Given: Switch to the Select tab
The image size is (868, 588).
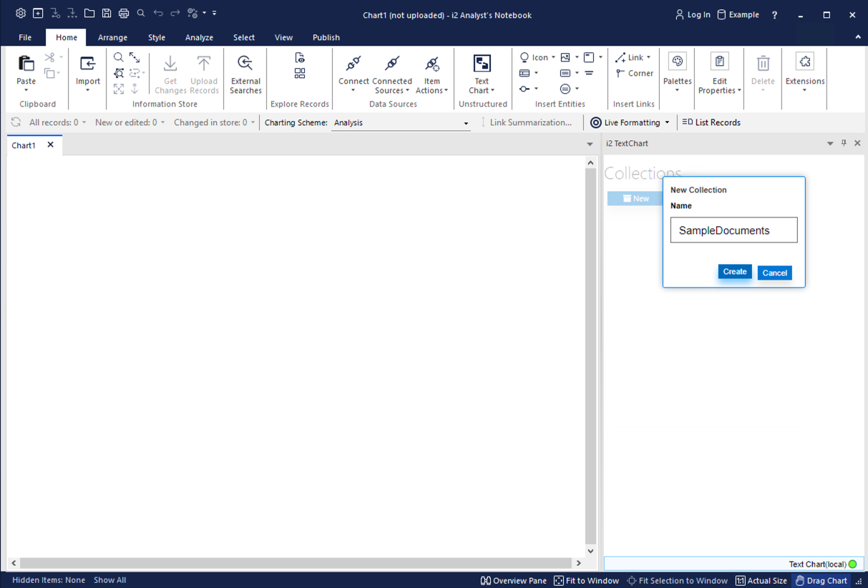Looking at the screenshot, I should click(244, 37).
